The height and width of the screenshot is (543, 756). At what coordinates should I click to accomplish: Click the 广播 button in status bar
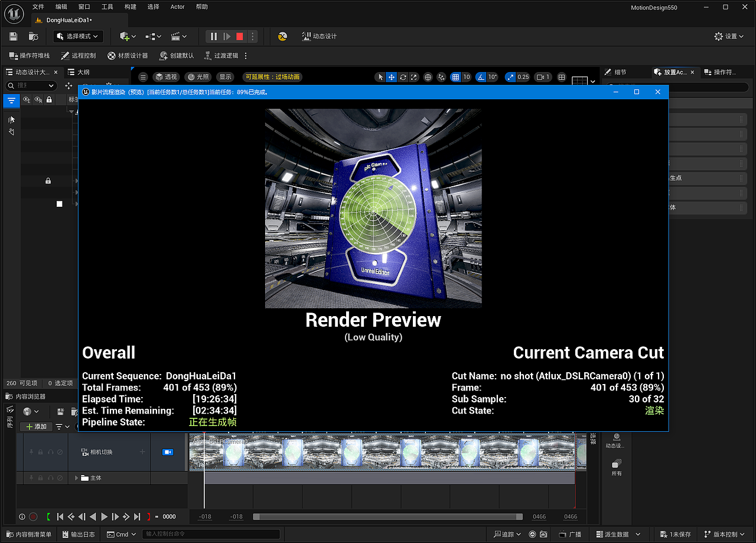click(570, 534)
